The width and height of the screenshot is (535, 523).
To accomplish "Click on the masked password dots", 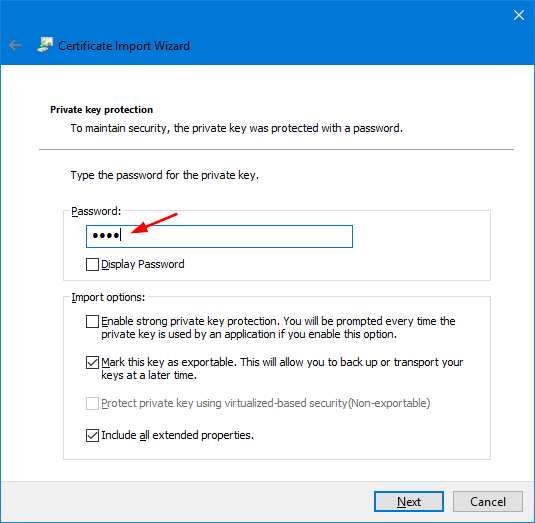I will (x=106, y=235).
